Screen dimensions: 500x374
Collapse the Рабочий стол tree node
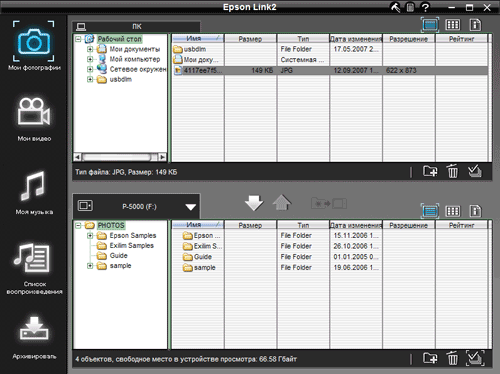[78, 39]
